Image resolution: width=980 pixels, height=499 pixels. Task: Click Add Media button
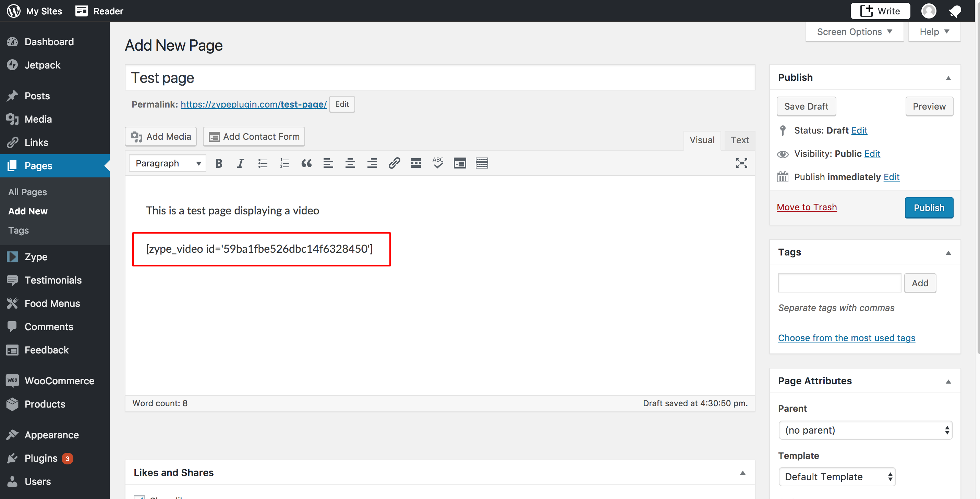coord(160,136)
